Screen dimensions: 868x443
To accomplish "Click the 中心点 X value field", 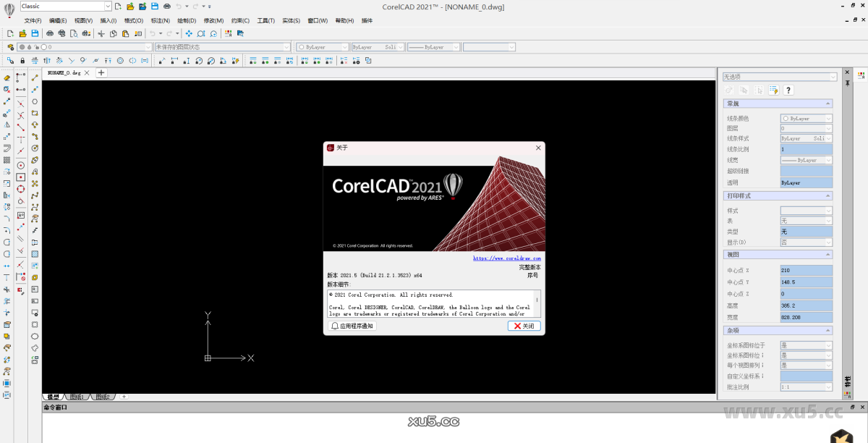I will click(806, 270).
